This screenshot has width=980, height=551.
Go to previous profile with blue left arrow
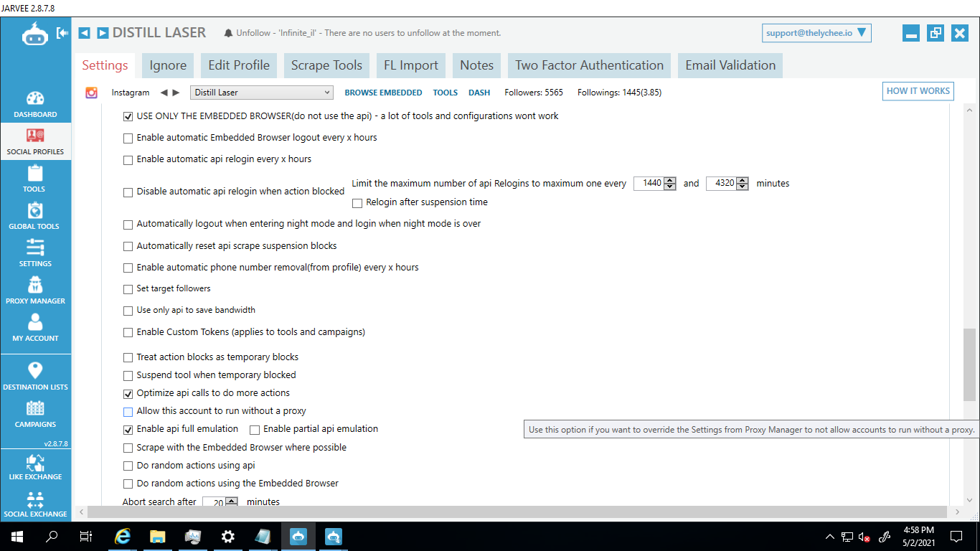85,33
